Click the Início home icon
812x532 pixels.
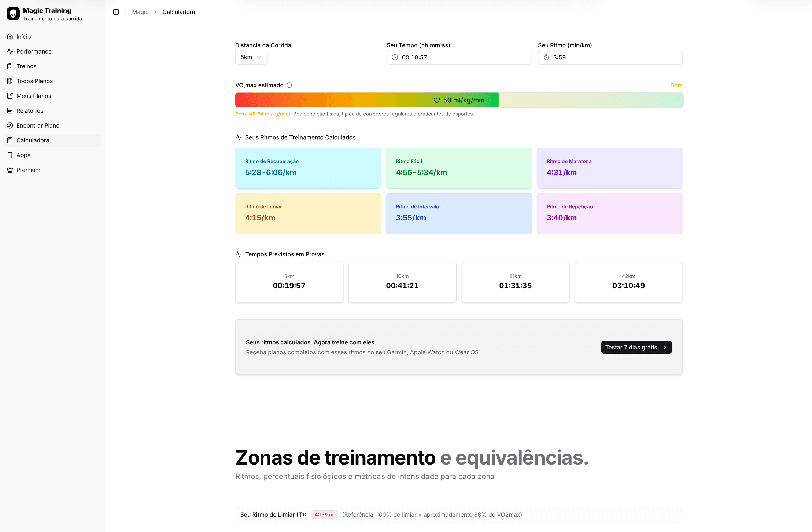click(10, 37)
